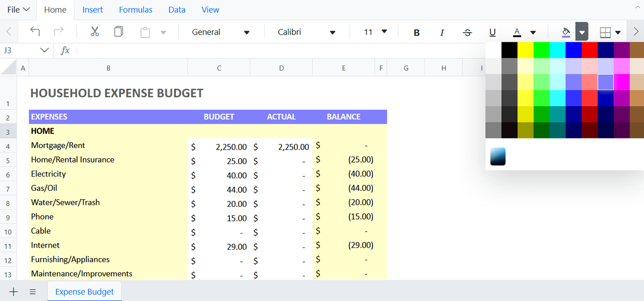Add a new sheet with plus icon
The image size is (644, 301).
[14, 291]
